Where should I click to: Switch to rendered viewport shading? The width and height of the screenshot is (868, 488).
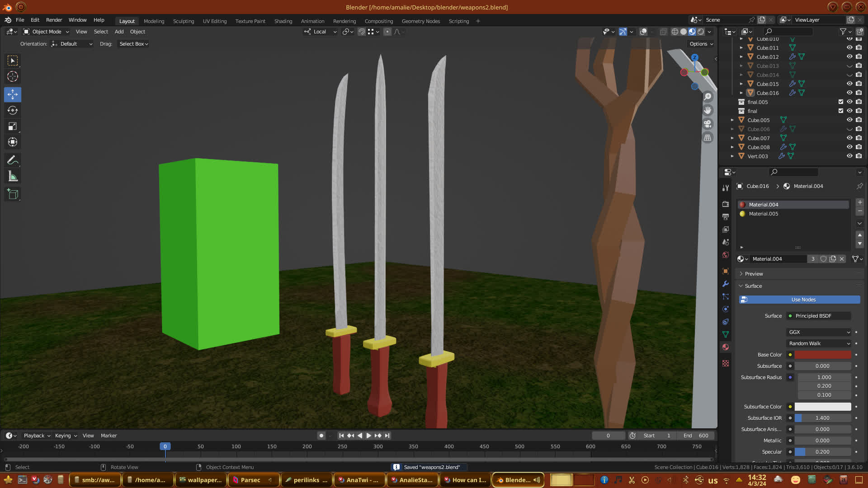(x=701, y=32)
